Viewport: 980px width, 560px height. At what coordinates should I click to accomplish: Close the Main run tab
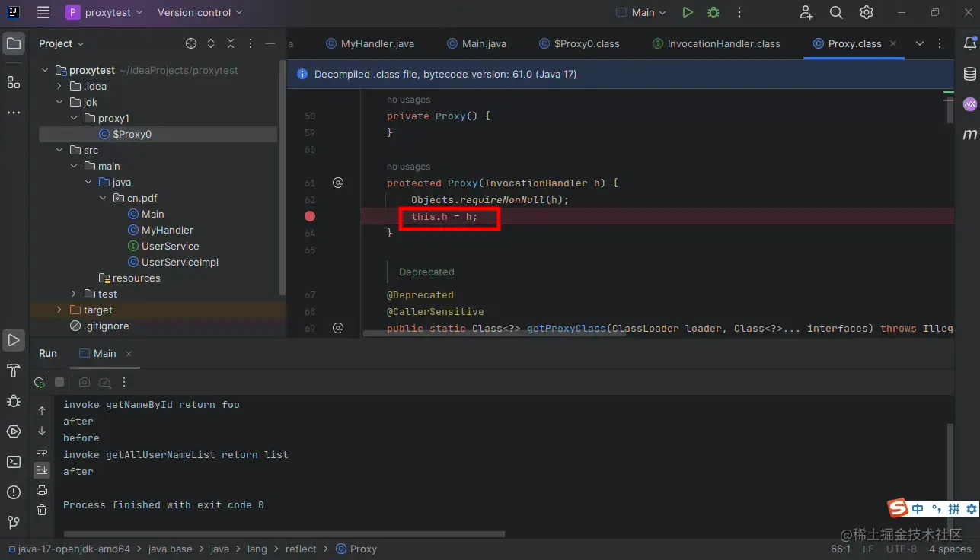click(x=129, y=353)
